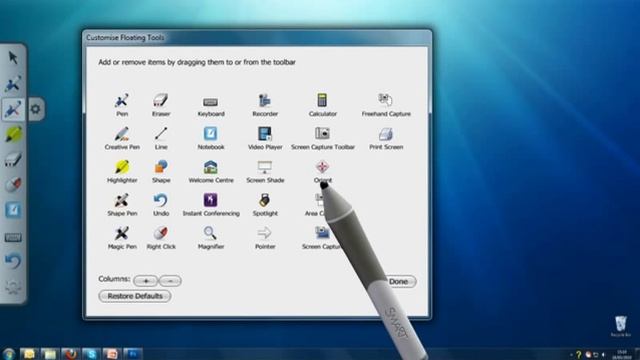Select the arrow cursor on floating toolbar
The image size is (640, 360).
[13, 58]
